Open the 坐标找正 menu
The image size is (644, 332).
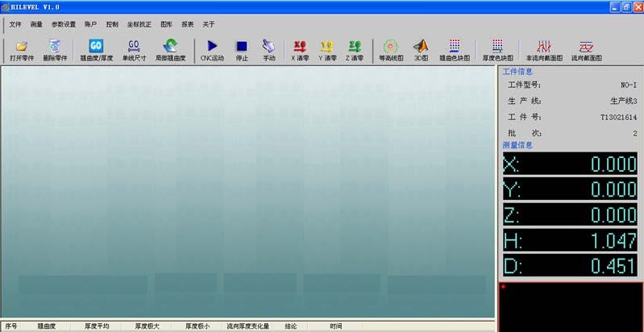tap(139, 25)
